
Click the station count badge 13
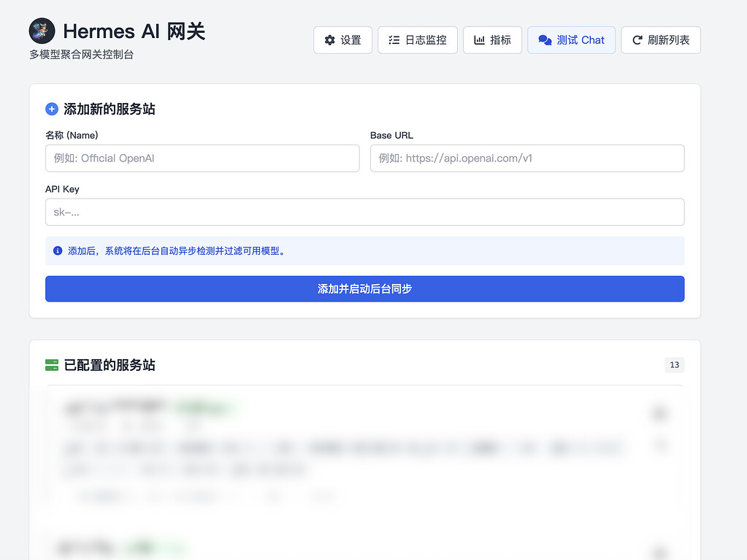[674, 365]
